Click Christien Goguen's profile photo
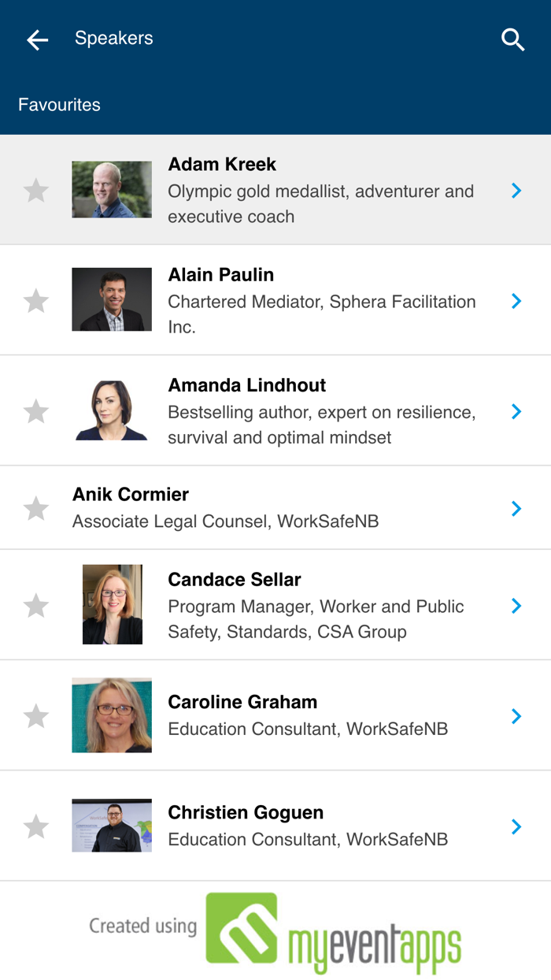 (112, 826)
